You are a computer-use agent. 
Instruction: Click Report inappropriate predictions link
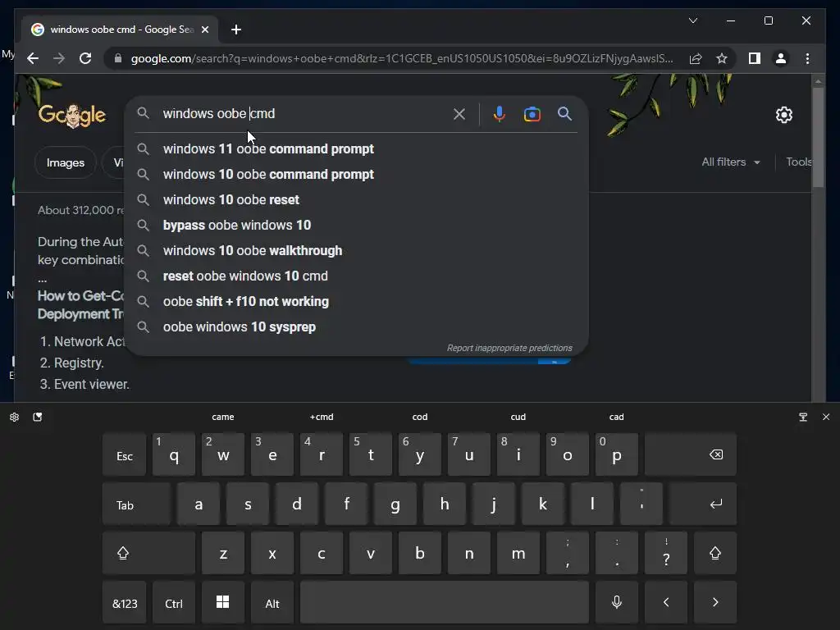pyautogui.click(x=509, y=348)
